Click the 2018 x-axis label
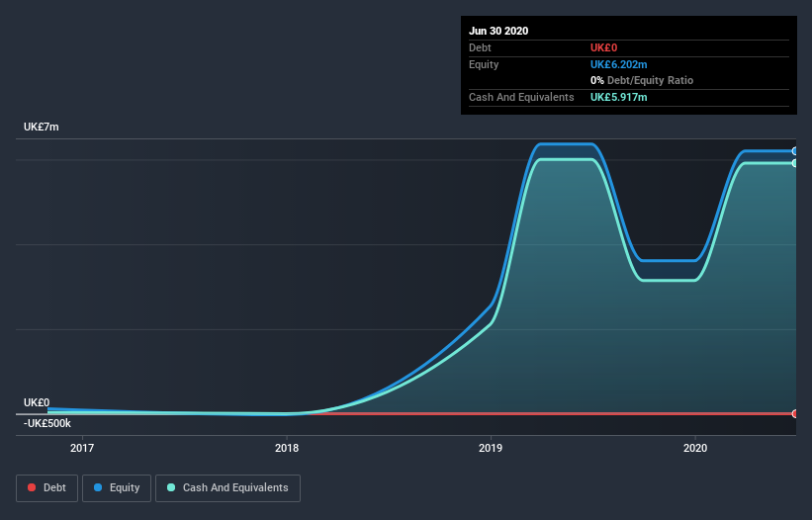This screenshot has width=812, height=520. coord(287,448)
